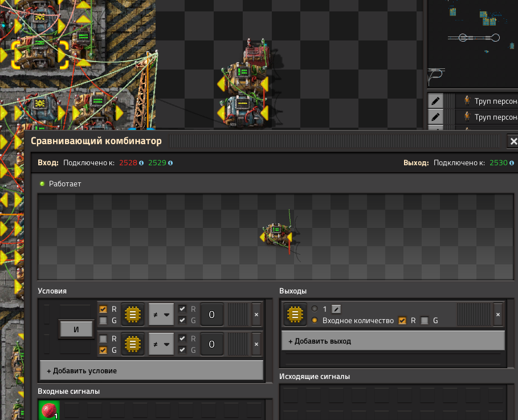The width and height of the screenshot is (518, 420).
Task: Click the output network ID 2530
Action: 499,163
